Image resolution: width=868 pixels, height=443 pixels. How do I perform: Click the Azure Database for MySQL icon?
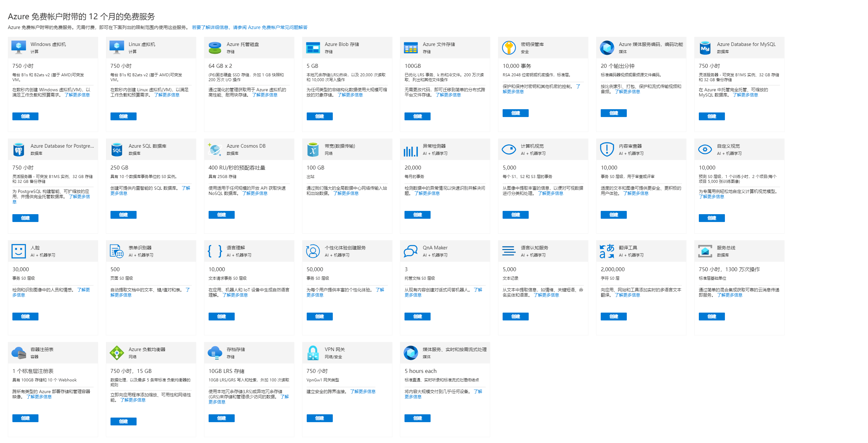click(x=705, y=48)
